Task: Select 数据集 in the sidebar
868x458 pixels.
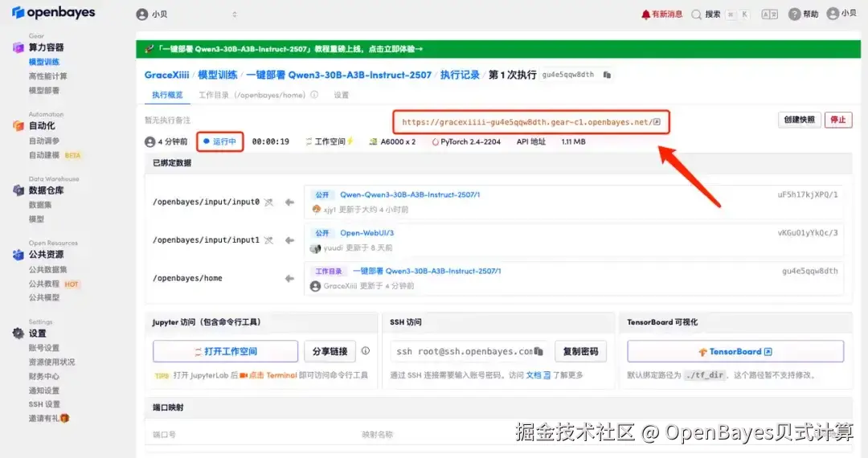Action: 40,205
